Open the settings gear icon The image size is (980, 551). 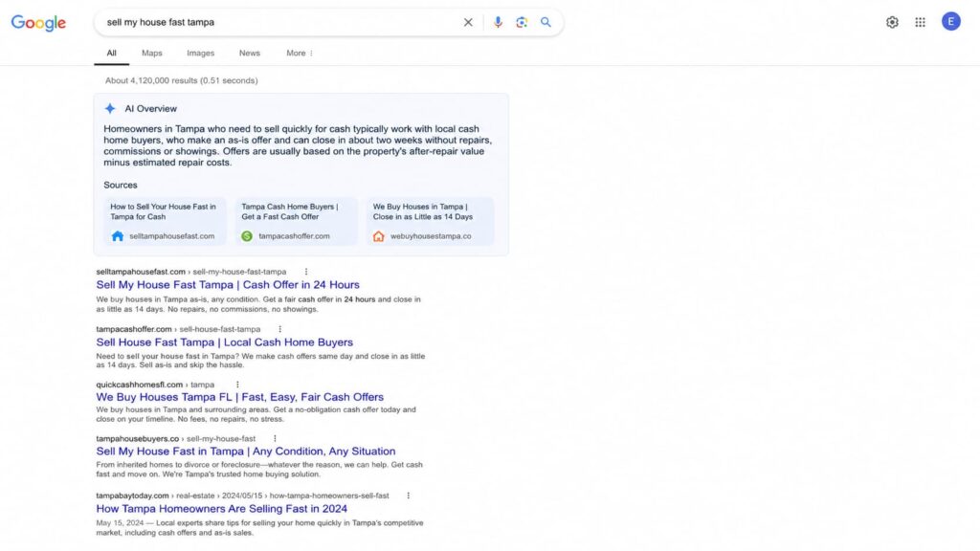tap(892, 22)
